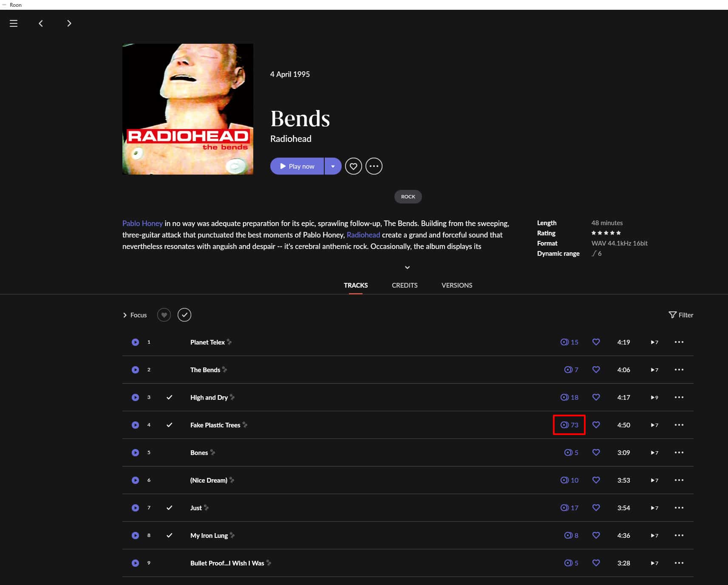Click The Bends album cover art
The image size is (728, 585).
(x=188, y=109)
